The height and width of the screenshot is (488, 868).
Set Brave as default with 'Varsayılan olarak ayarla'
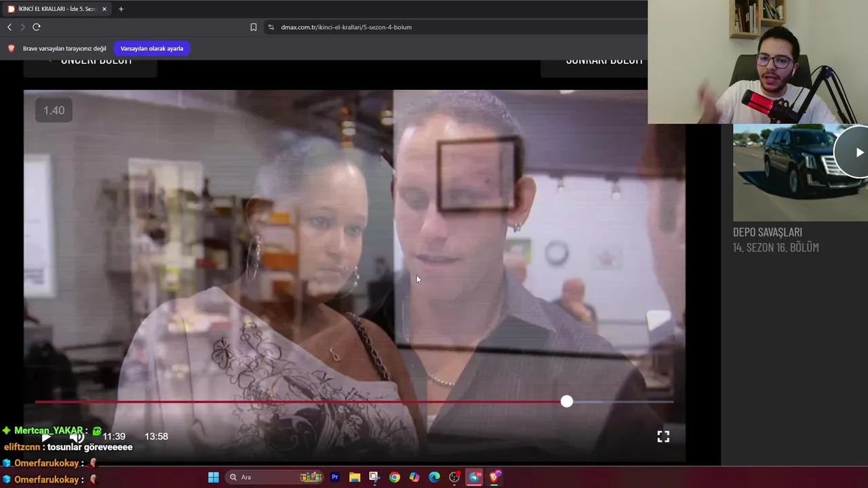152,49
